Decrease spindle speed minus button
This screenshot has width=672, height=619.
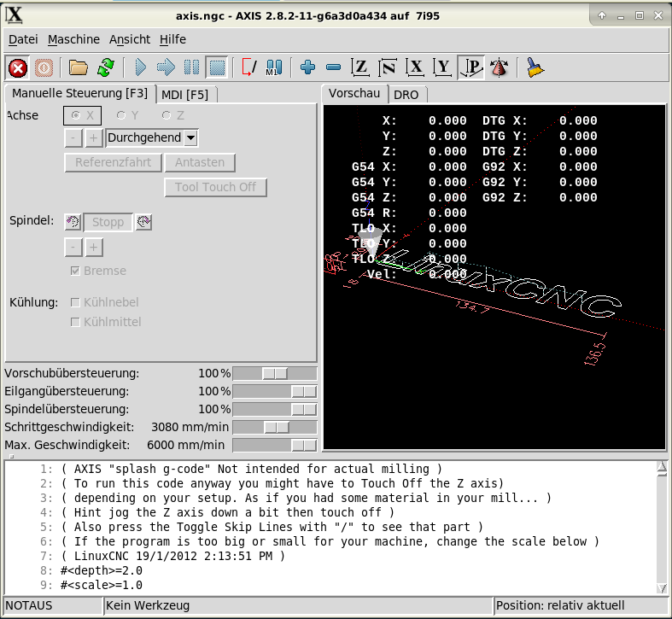click(73, 248)
